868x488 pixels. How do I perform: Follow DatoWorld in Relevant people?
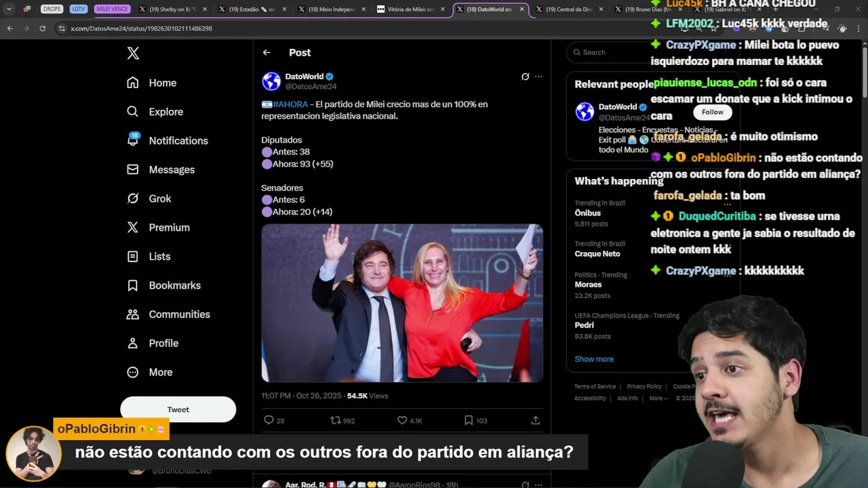[x=712, y=113]
